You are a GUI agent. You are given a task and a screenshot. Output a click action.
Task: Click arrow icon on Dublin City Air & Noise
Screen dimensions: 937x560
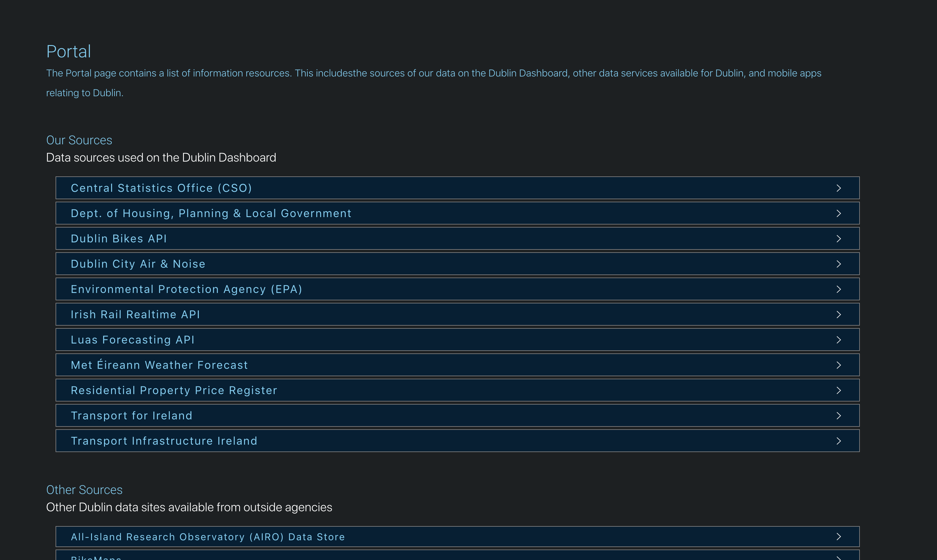coord(839,264)
